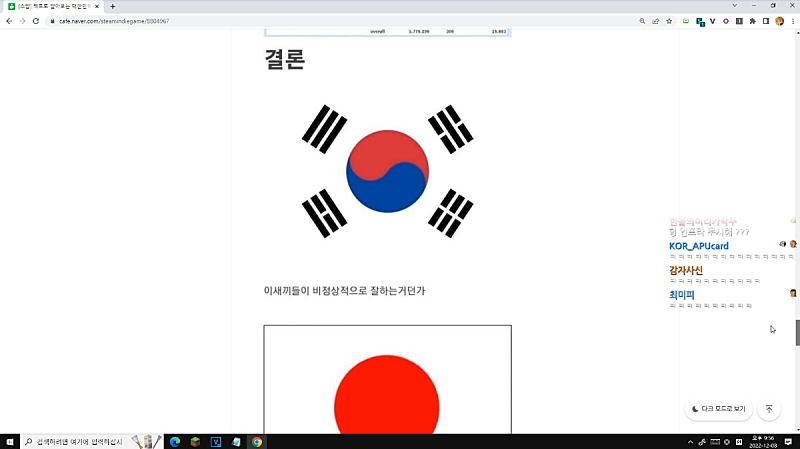800x449 pixels.
Task: Open the purple circle extension icon
Action: (726, 21)
